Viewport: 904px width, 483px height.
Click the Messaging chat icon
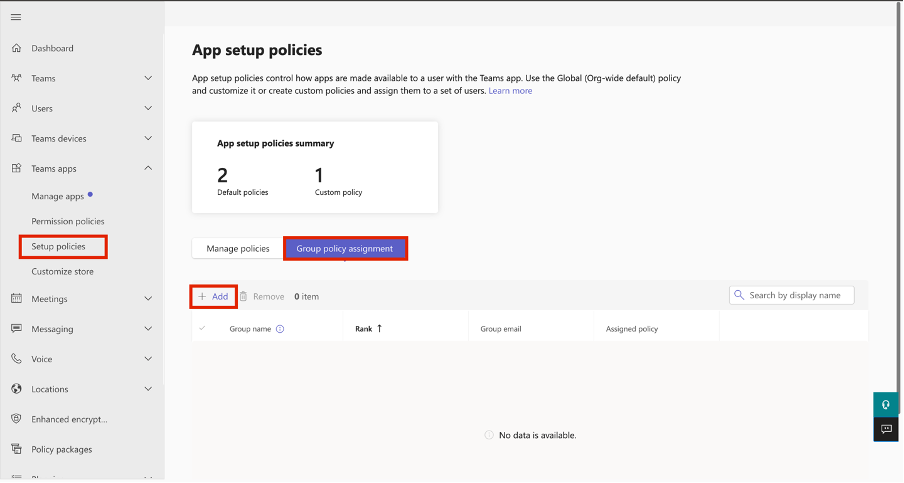(16, 329)
